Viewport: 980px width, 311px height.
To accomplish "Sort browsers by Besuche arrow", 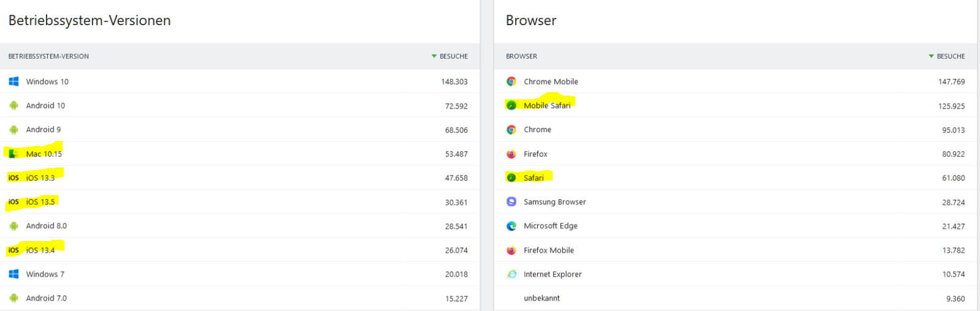I will (932, 56).
